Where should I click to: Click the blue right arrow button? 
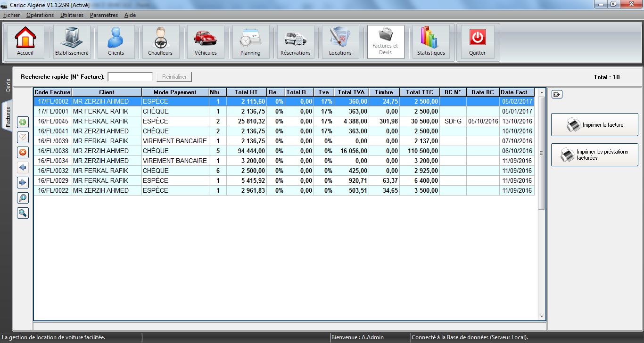coord(23,182)
